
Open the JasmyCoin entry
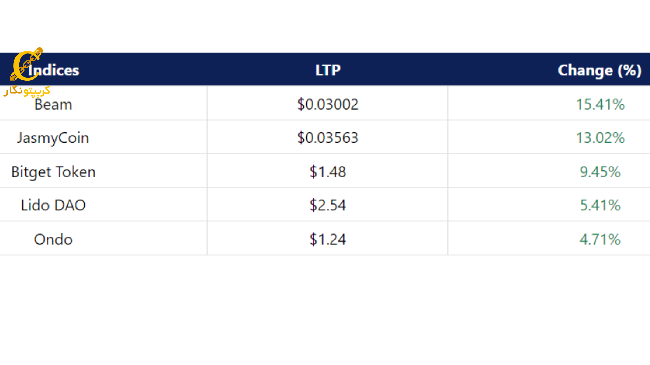53,138
